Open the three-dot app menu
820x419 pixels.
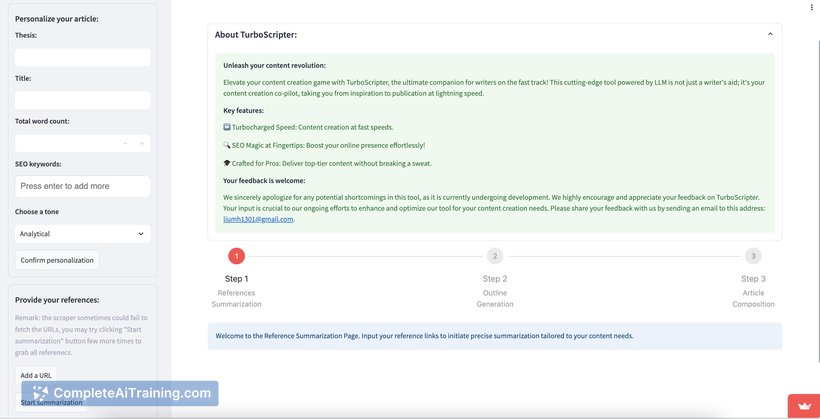(x=811, y=7)
